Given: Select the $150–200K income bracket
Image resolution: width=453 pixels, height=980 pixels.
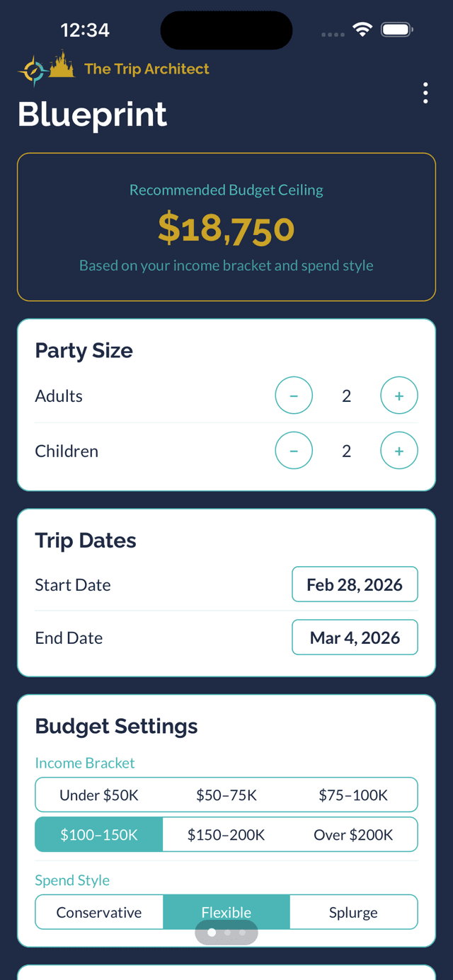Looking at the screenshot, I should point(226,834).
